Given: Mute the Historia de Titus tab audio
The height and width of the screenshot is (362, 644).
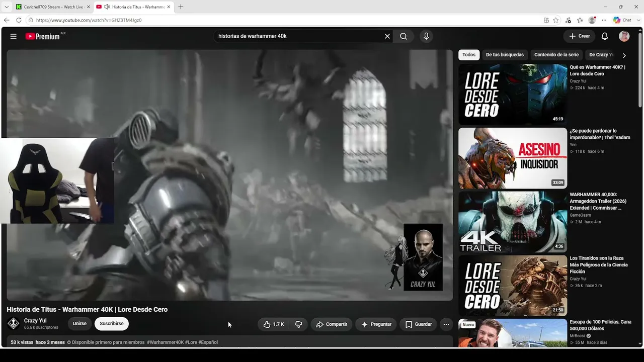Looking at the screenshot, I should tap(107, 7).
